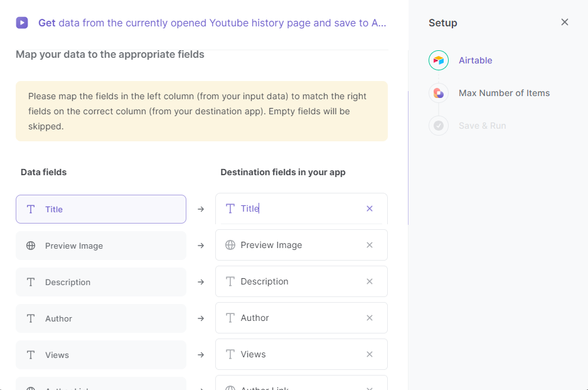Clear the Views destination mapping
Image resolution: width=588 pixels, height=390 pixels.
[370, 354]
